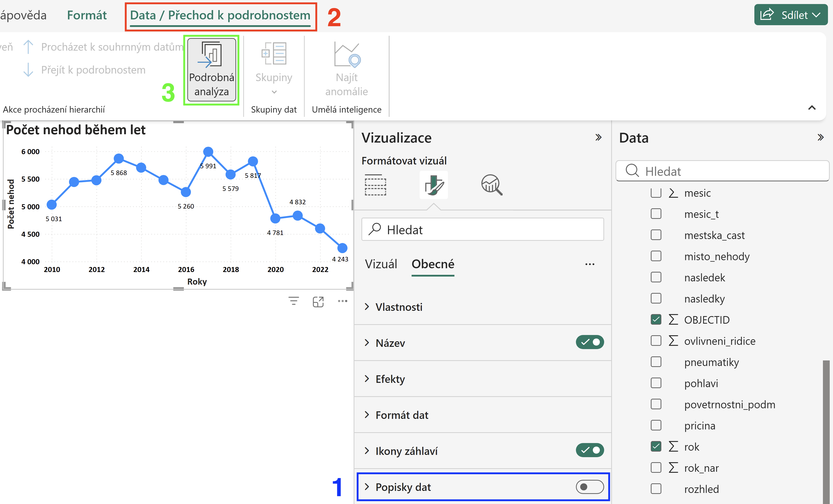This screenshot has width=833, height=504.
Task: Open the ellipsis menu beside the Obecné tab
Action: click(590, 264)
